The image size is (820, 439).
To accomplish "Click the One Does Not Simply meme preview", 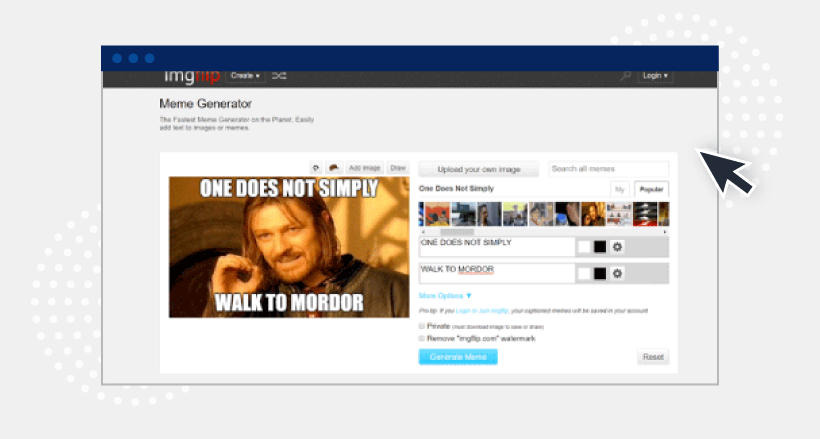I will tap(289, 247).
